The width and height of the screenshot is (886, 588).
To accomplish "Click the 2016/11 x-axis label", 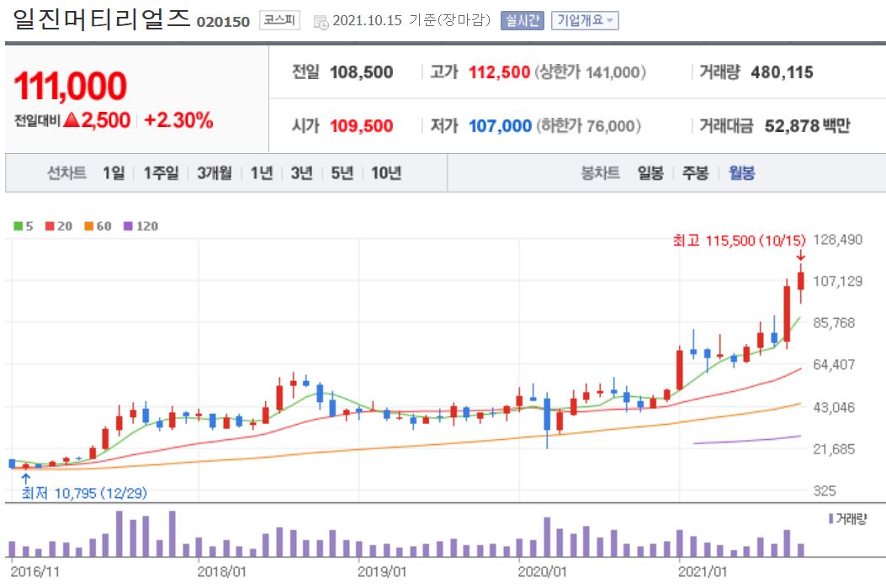I will [x=35, y=572].
